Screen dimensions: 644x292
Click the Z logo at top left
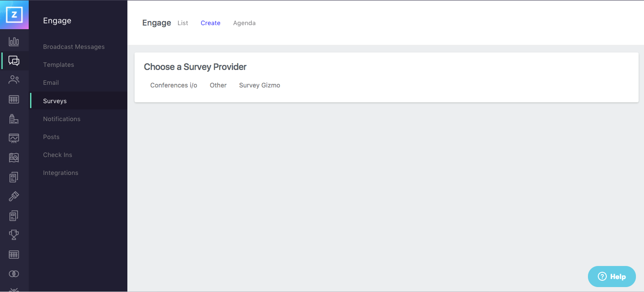click(14, 15)
